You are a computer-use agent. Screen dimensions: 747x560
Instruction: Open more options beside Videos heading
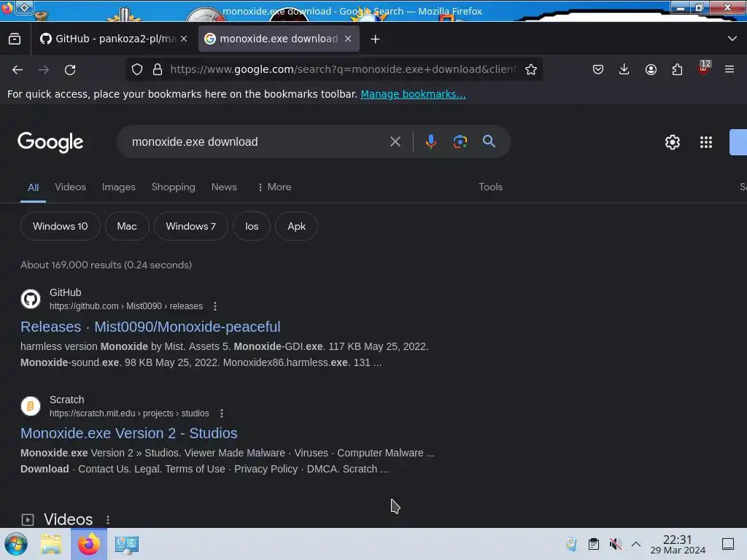[x=108, y=519]
